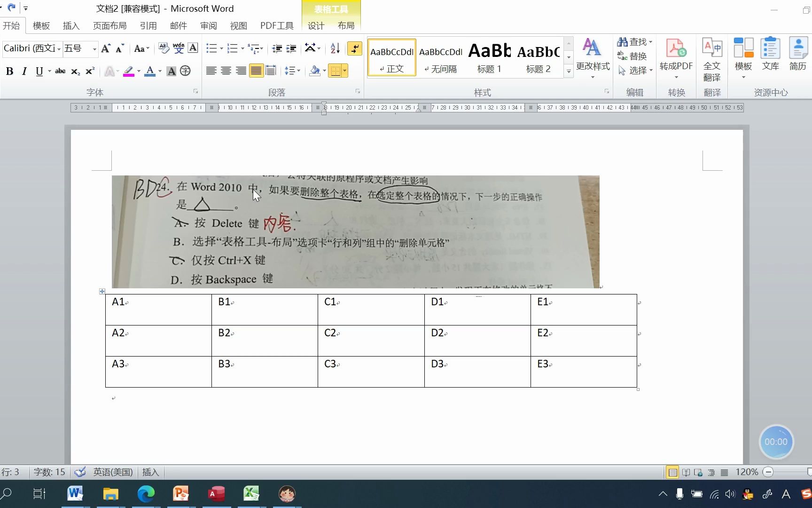This screenshot has height=508, width=812.
Task: Open the line spacing dropdown
Action: 292,71
